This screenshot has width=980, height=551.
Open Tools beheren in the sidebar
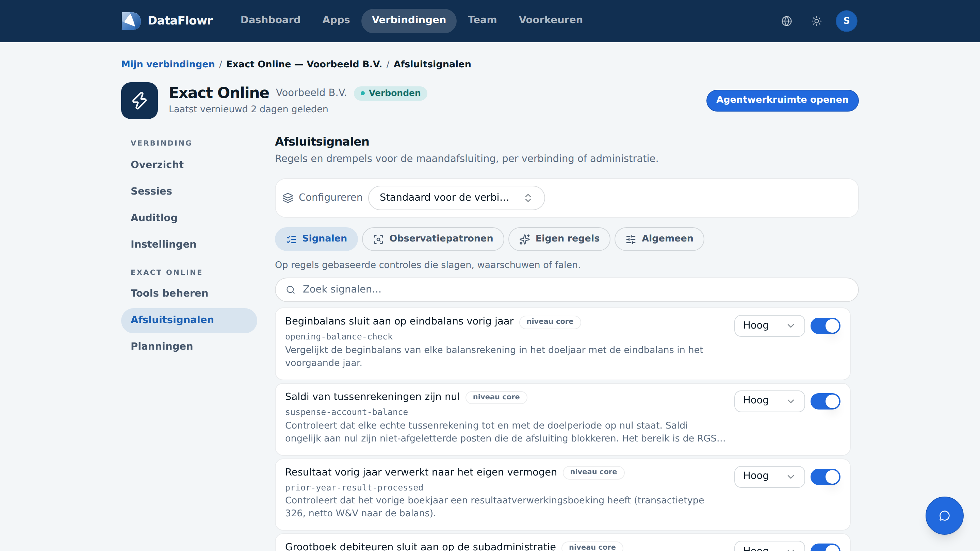189,293
